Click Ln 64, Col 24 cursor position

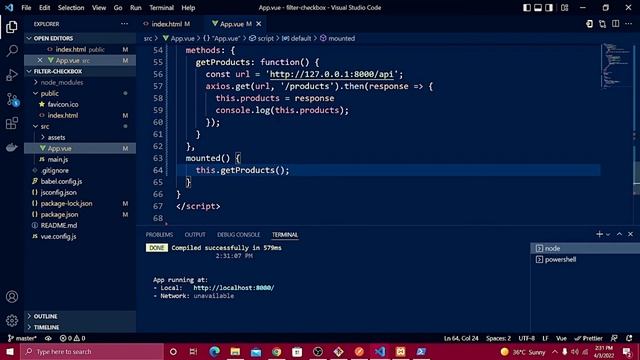click(x=461, y=338)
